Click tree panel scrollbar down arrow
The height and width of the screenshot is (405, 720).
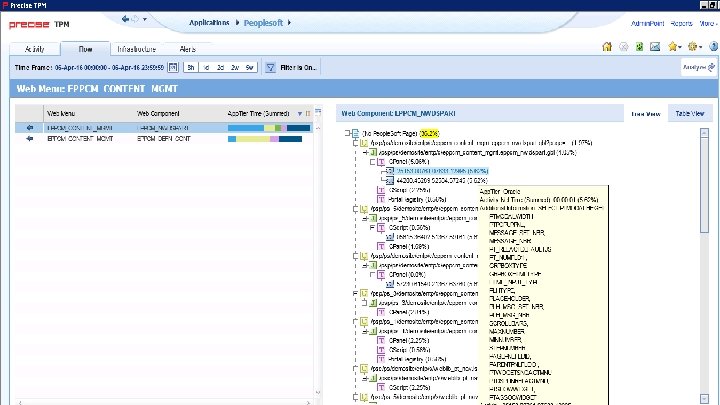[x=705, y=398]
